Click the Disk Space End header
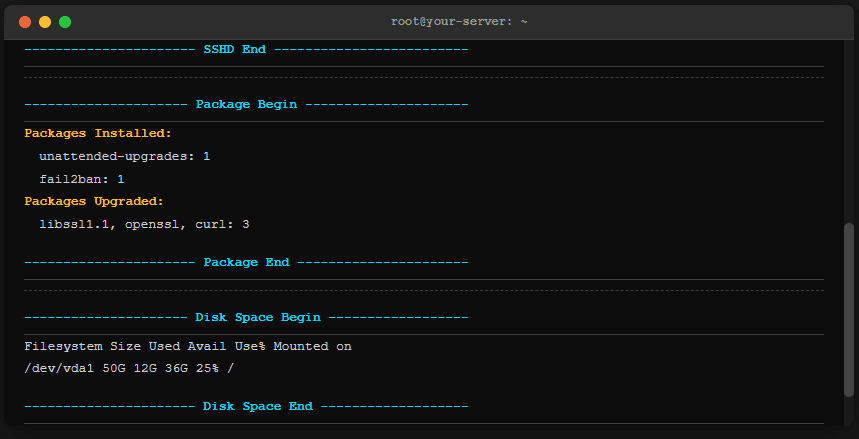Viewport: 859px width, 439px height. 258,407
